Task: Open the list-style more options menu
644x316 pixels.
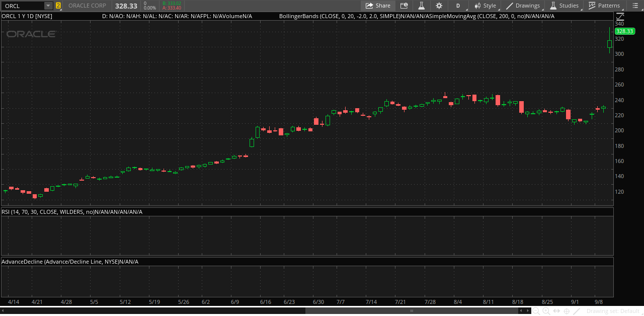Action: tap(635, 6)
